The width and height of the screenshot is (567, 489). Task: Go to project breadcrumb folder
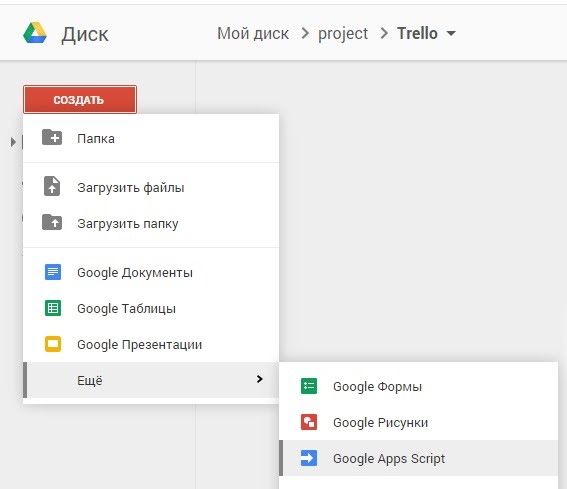343,34
